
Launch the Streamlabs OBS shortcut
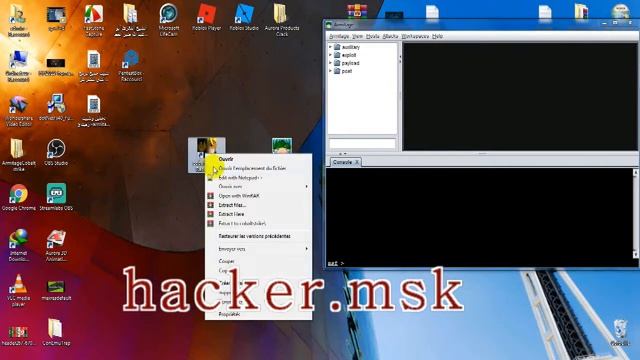[56, 197]
